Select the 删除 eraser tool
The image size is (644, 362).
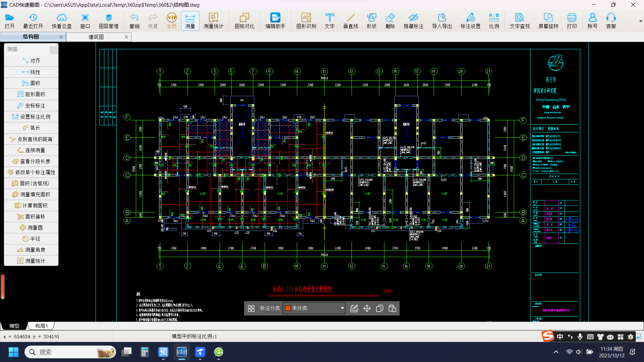coord(390,21)
